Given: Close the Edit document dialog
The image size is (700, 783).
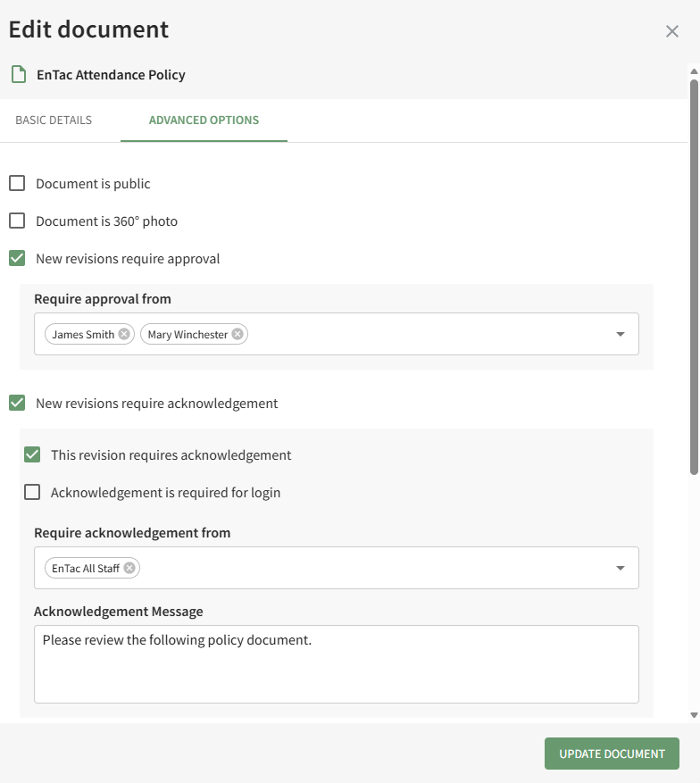Looking at the screenshot, I should coord(672,31).
